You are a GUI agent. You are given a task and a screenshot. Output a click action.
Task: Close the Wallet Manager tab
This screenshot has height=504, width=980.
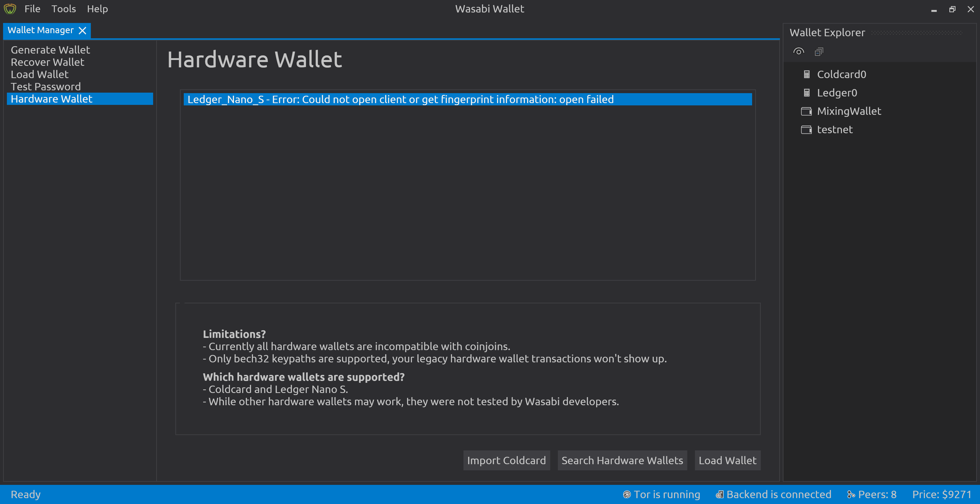coord(82,30)
